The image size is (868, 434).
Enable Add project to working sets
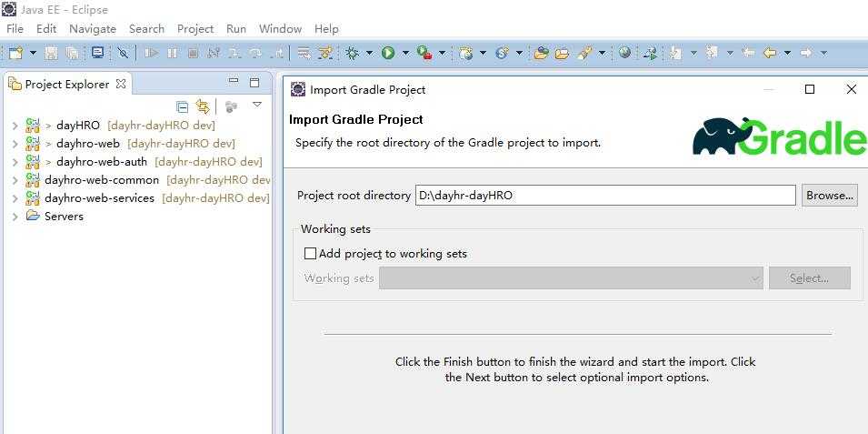click(310, 254)
